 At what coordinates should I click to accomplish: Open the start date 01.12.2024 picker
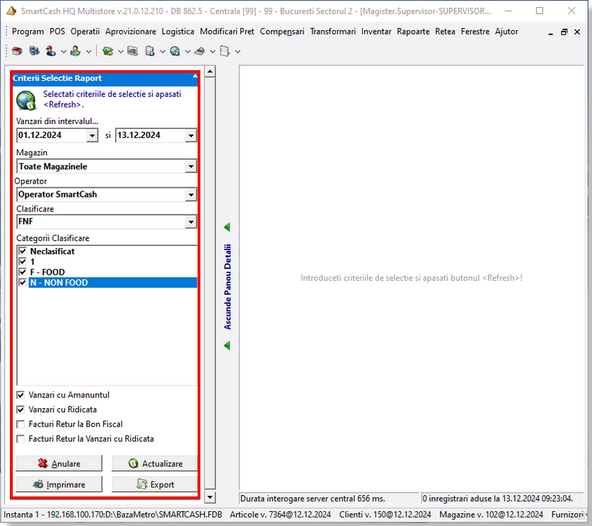point(92,136)
